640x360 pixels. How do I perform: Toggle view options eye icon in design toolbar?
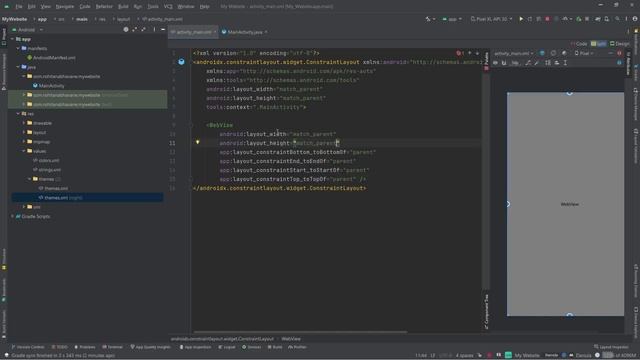click(496, 63)
